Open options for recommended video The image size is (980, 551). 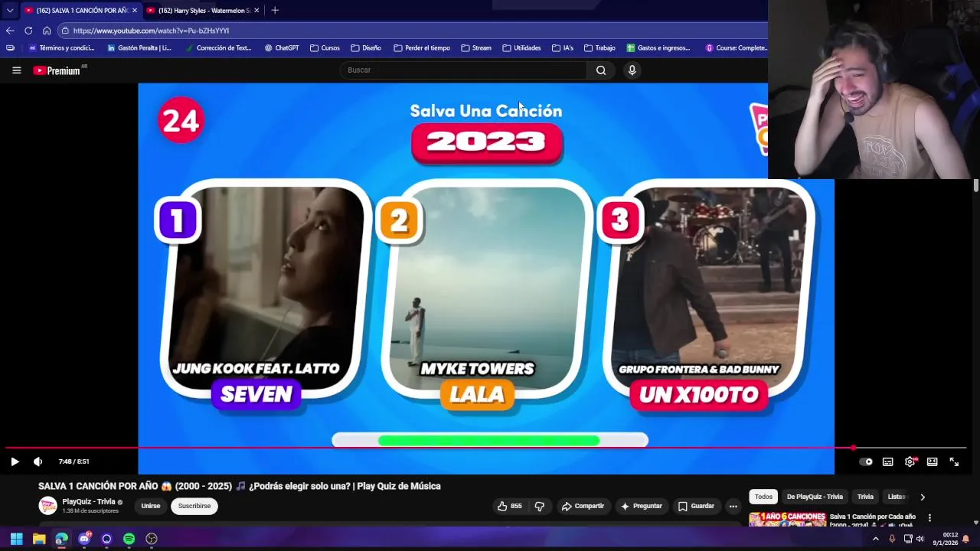[929, 518]
